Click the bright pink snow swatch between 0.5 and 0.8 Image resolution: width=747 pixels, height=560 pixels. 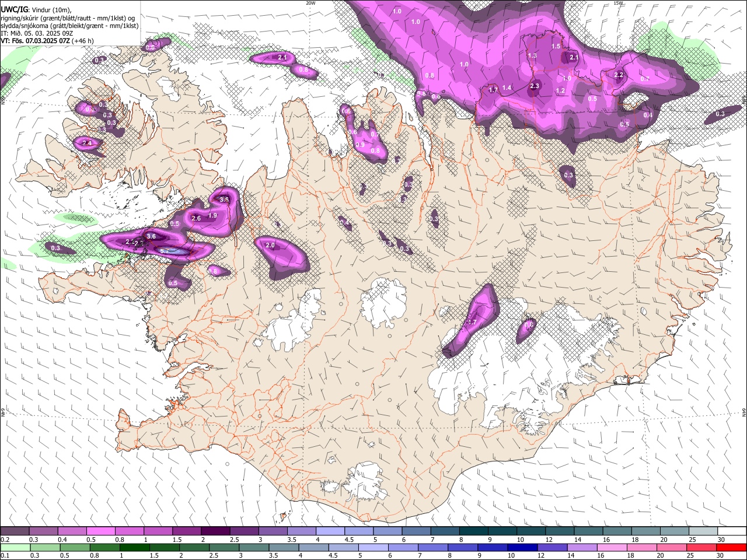100,531
